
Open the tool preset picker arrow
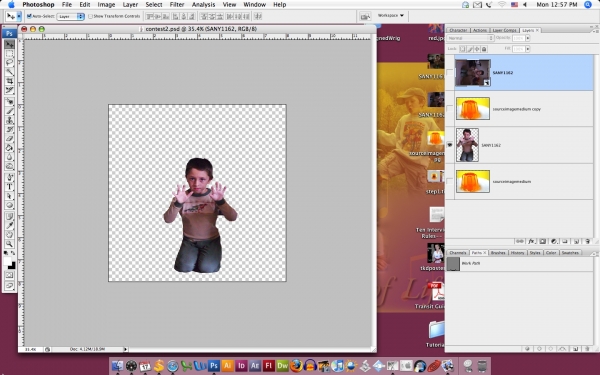pyautogui.click(x=19, y=16)
